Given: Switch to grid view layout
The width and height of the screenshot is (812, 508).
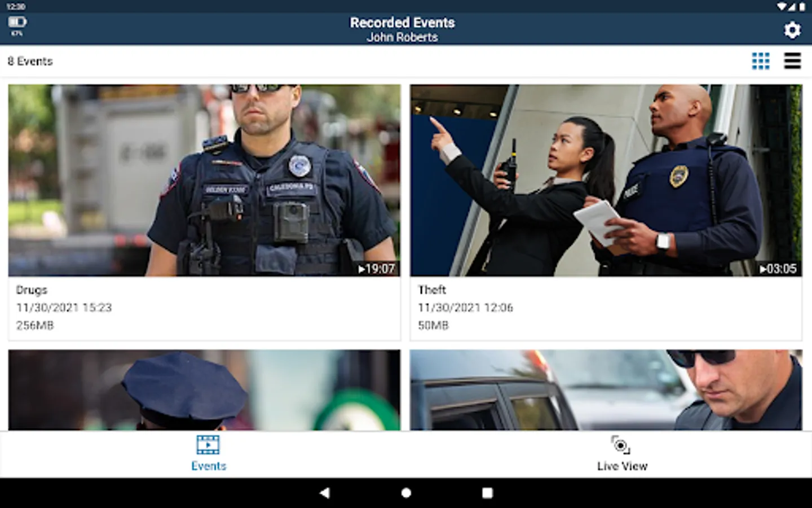Looking at the screenshot, I should pos(761,61).
